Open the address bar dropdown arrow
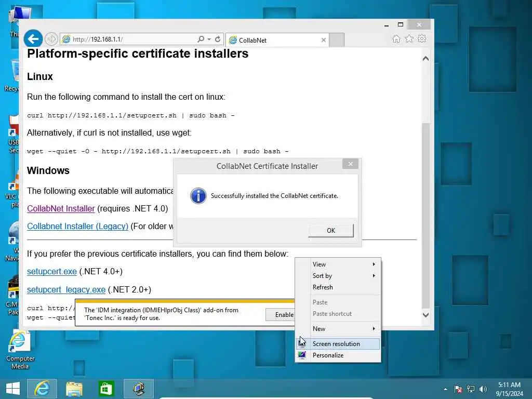Screen dimensions: 532x399 tap(209, 39)
